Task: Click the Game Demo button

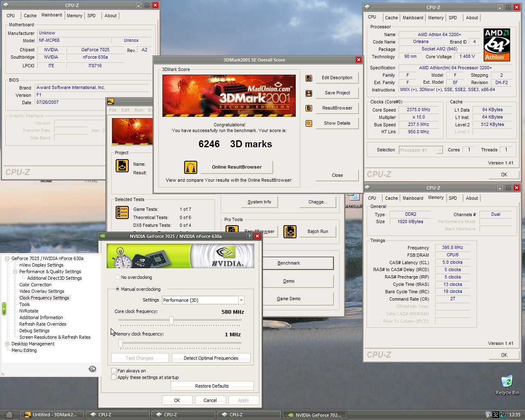Action: (x=297, y=299)
